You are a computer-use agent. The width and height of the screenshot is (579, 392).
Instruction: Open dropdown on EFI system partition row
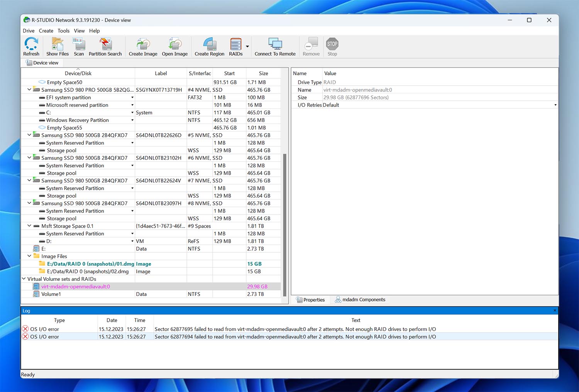pos(132,98)
